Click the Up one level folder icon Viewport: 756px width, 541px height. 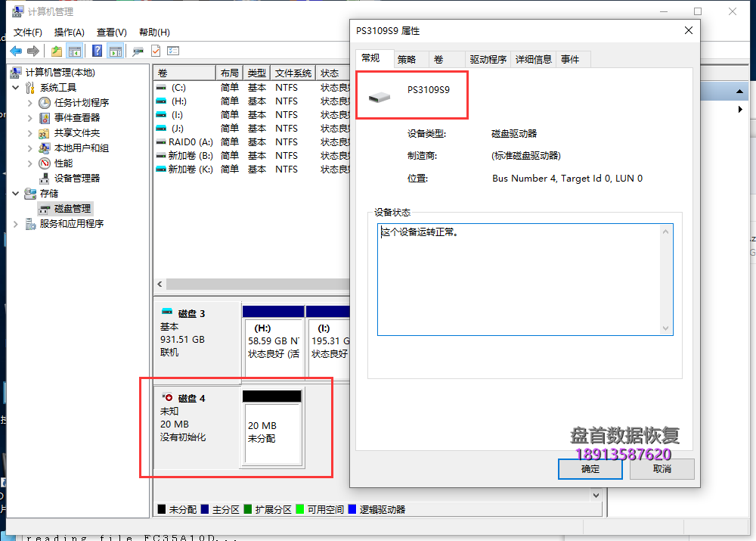pyautogui.click(x=57, y=51)
